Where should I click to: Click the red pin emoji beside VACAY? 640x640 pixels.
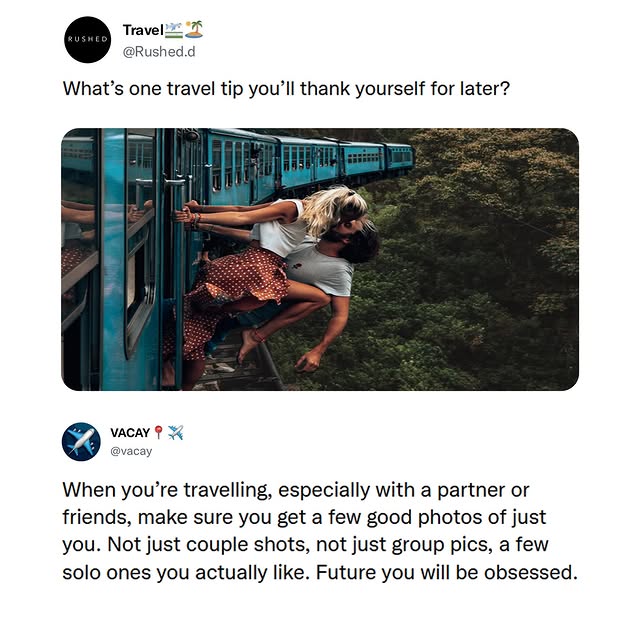[158, 432]
